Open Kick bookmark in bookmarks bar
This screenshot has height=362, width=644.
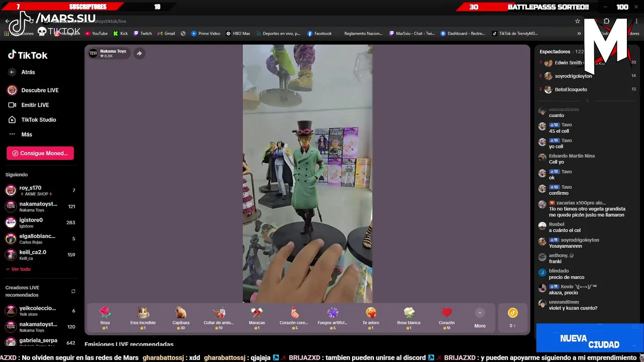tap(120, 34)
